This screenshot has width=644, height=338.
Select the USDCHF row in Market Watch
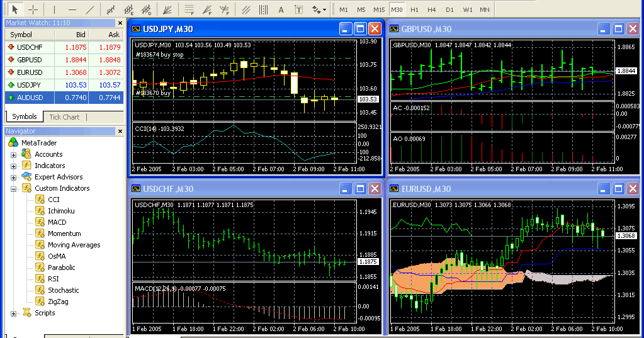coord(64,47)
